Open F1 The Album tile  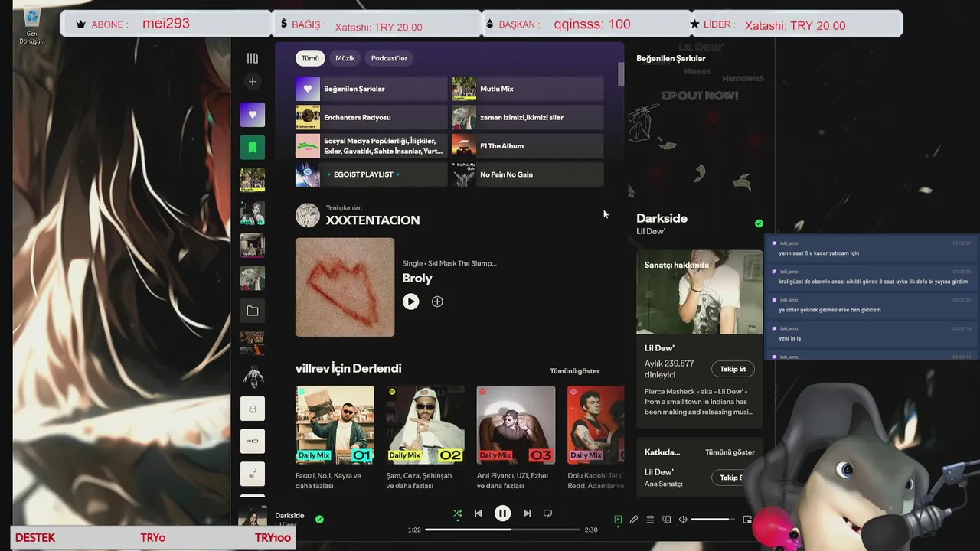(528, 145)
